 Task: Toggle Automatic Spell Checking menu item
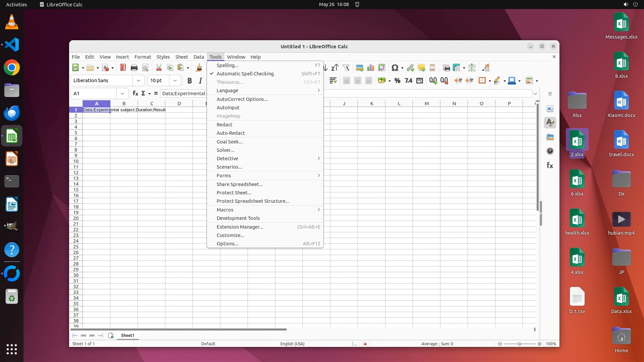coord(245,74)
